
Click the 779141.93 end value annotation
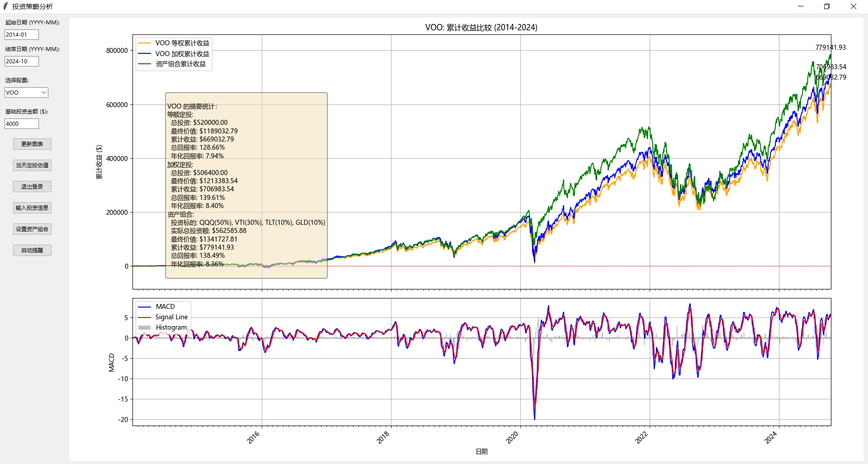(830, 47)
